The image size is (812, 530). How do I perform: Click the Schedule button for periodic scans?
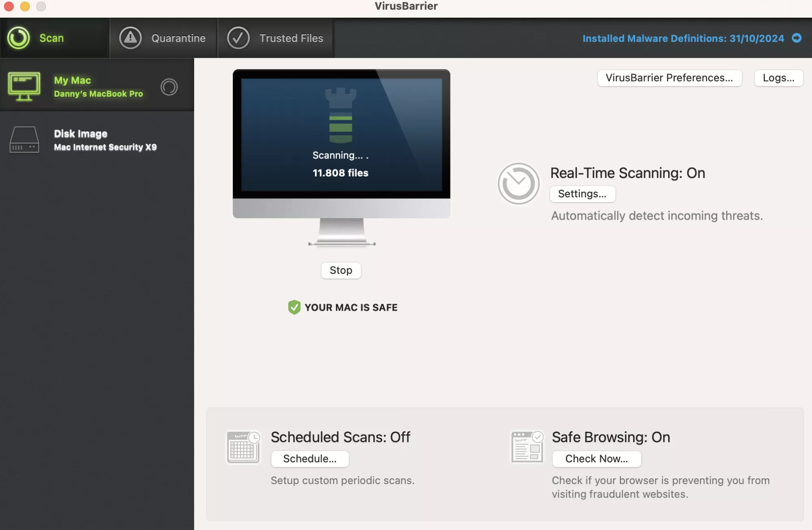[x=310, y=459]
